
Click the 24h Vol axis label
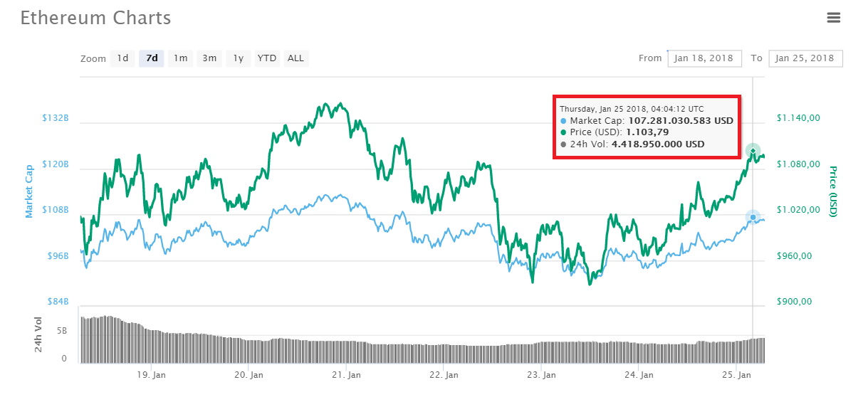[x=38, y=334]
